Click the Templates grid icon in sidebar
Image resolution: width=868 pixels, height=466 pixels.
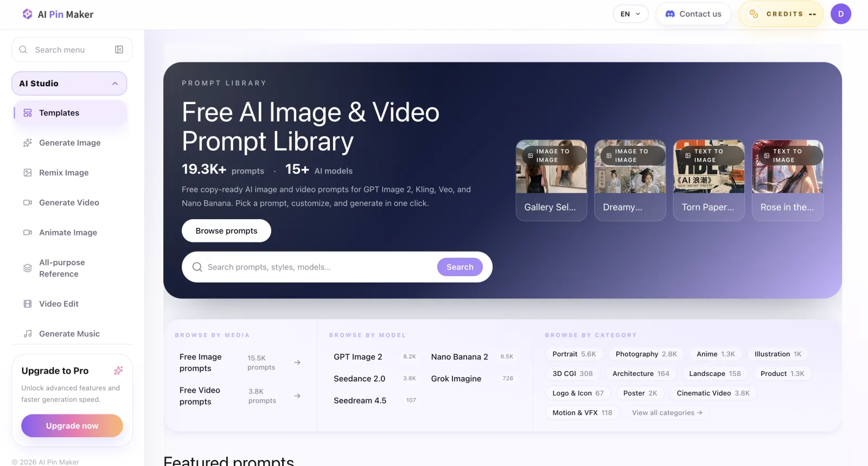28,113
